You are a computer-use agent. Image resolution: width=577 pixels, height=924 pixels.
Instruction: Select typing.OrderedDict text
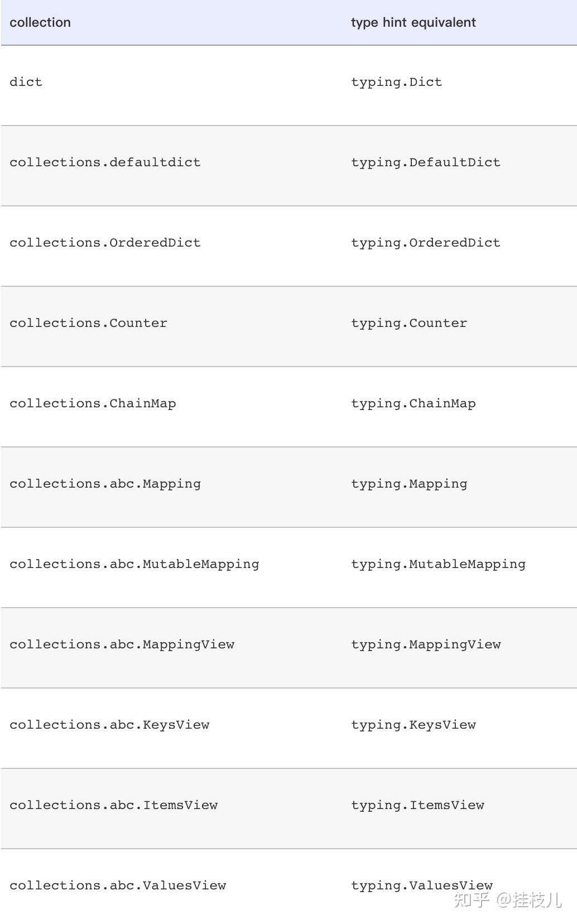[425, 243]
